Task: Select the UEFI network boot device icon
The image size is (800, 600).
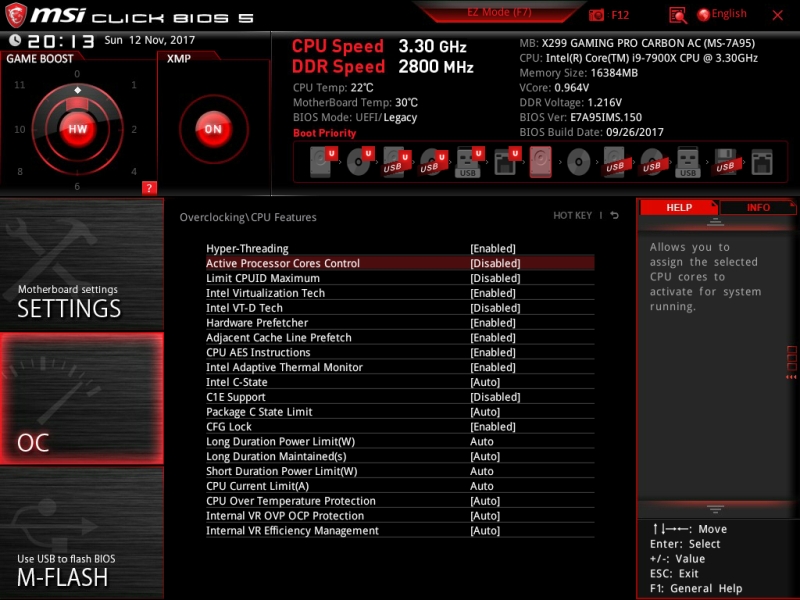Action: tap(507, 162)
